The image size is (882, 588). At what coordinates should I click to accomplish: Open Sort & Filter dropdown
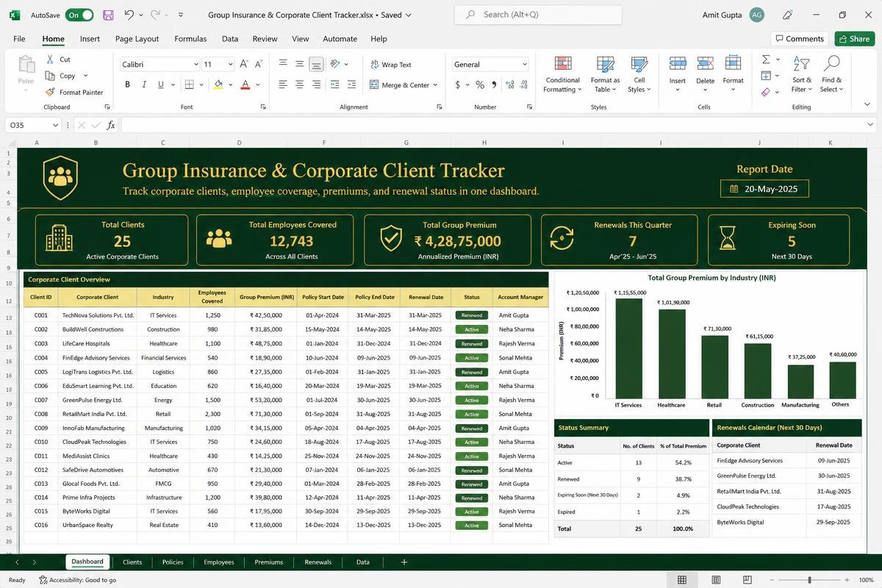click(802, 75)
